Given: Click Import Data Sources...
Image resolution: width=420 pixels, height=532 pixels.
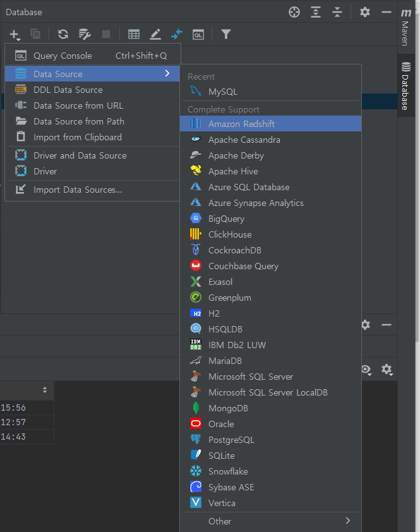Looking at the screenshot, I should (x=92, y=190).
